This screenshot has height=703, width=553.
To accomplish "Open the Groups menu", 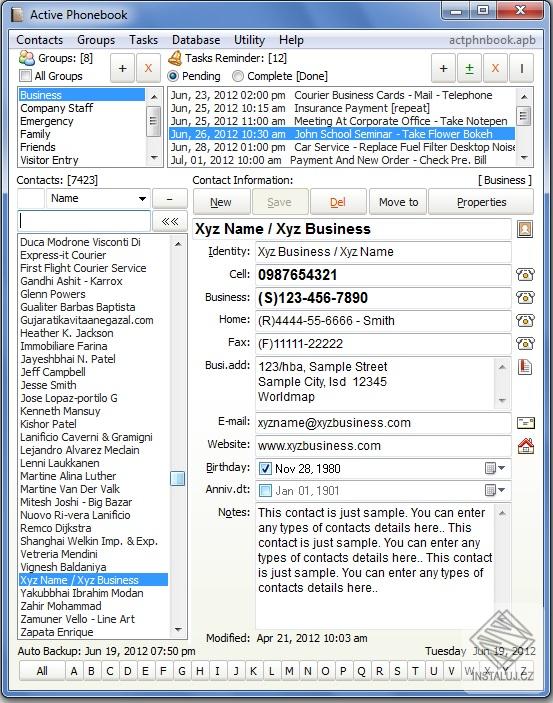I will [96, 40].
